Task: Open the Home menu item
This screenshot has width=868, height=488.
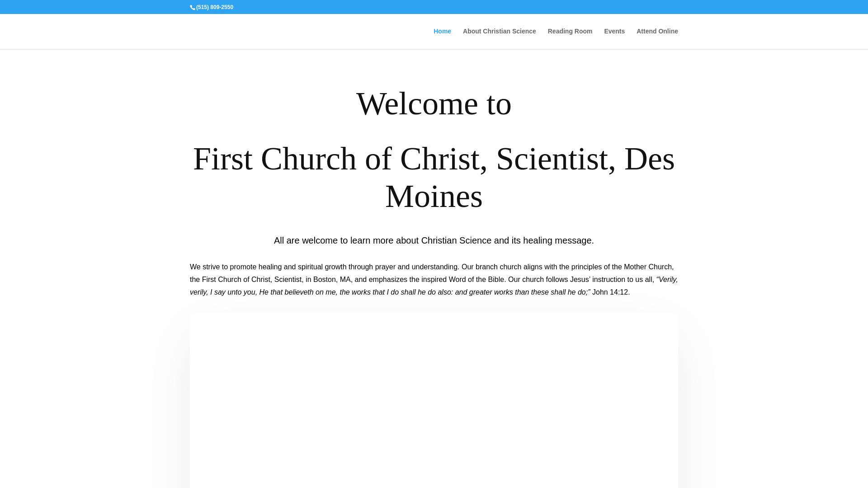Action: click(442, 31)
